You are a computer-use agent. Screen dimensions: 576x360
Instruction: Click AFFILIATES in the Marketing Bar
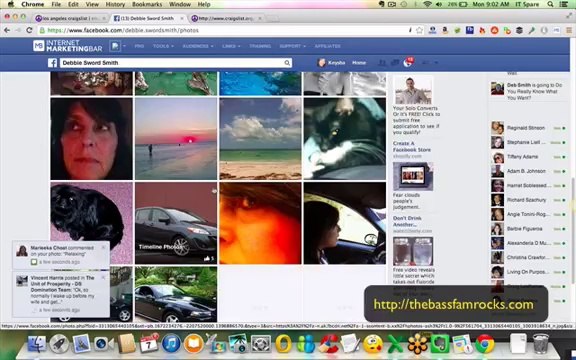(x=327, y=46)
